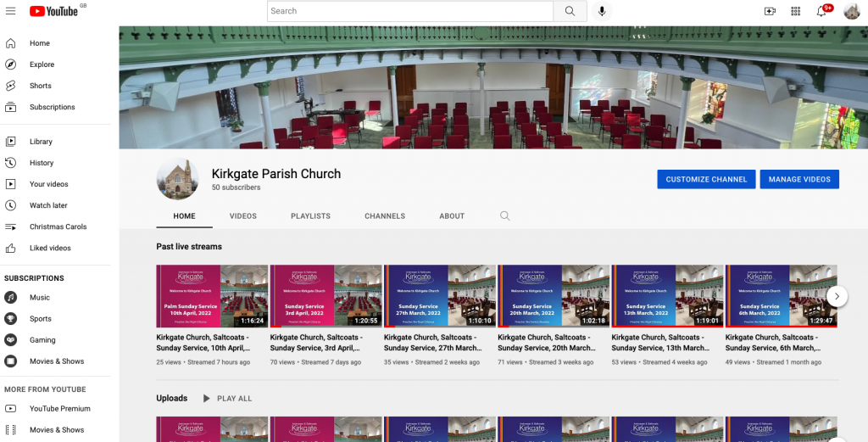Click Play All for Uploads
This screenshot has width=868, height=442.
coord(227,398)
